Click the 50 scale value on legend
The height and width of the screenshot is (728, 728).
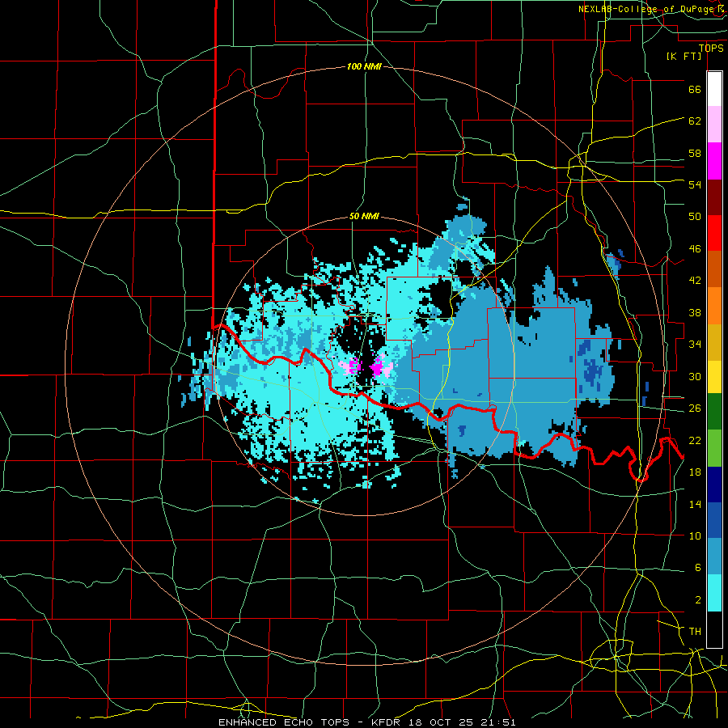pyautogui.click(x=695, y=217)
